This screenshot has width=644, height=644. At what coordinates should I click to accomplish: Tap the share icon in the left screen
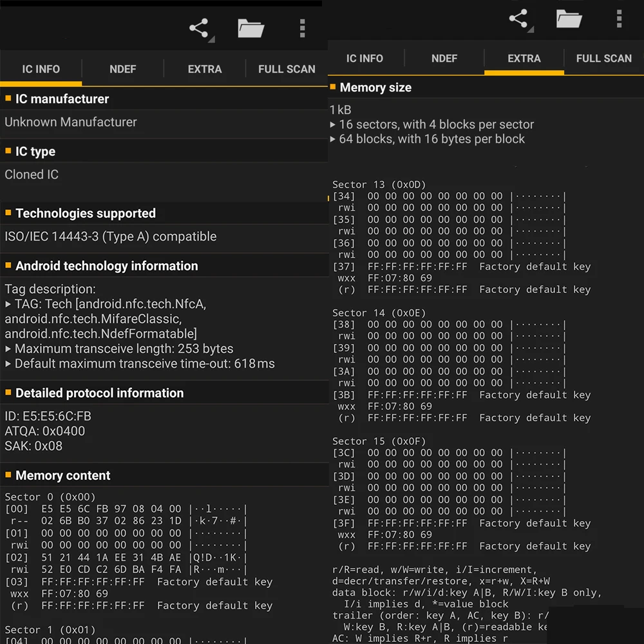pos(199,28)
